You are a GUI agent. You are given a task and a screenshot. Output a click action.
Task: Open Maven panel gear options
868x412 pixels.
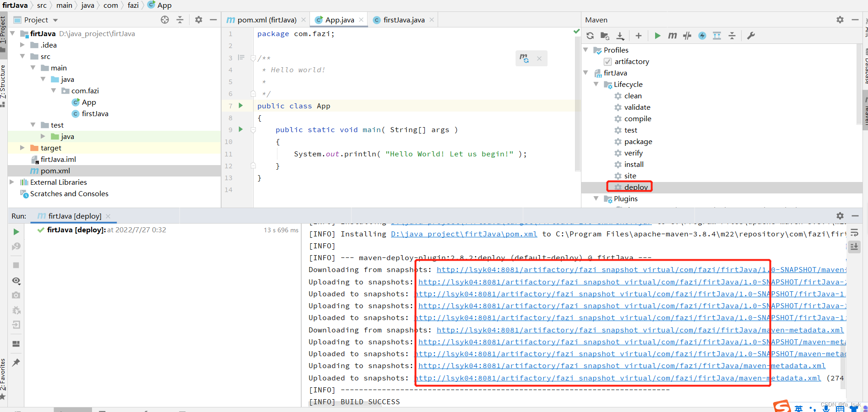click(x=840, y=20)
